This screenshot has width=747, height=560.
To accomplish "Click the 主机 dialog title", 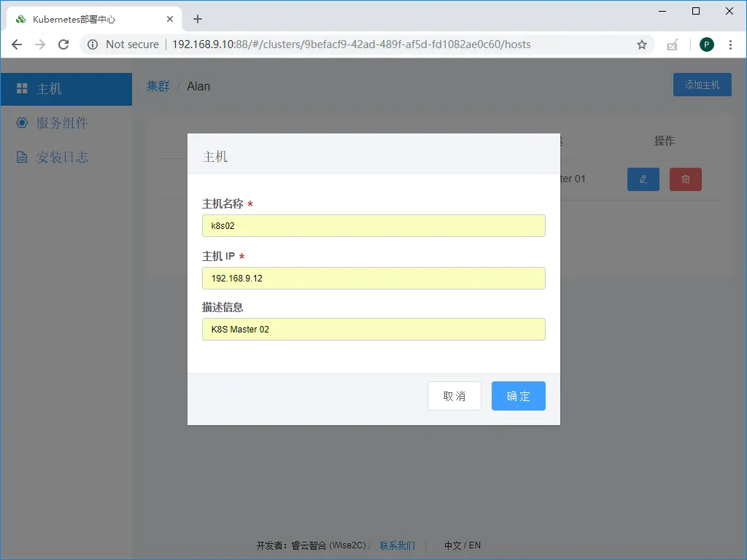I will (215, 157).
